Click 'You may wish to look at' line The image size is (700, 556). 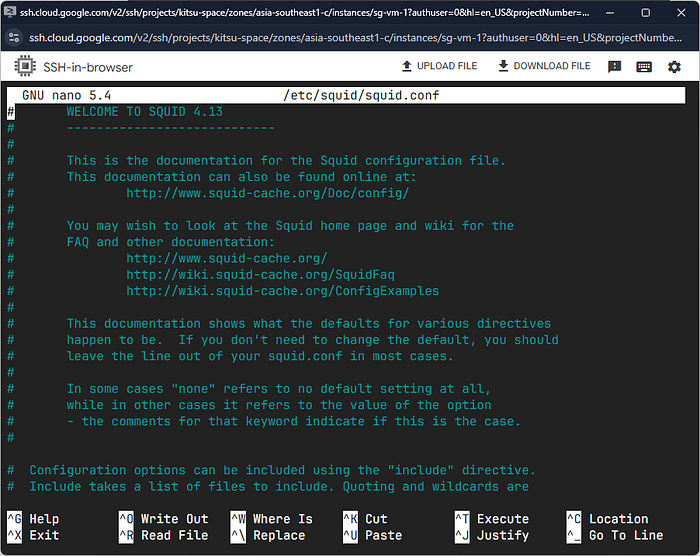(290, 226)
